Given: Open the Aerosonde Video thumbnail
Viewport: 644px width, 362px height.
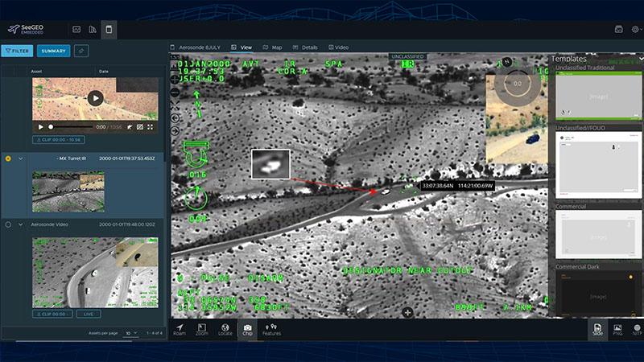Looking at the screenshot, I should [95, 273].
